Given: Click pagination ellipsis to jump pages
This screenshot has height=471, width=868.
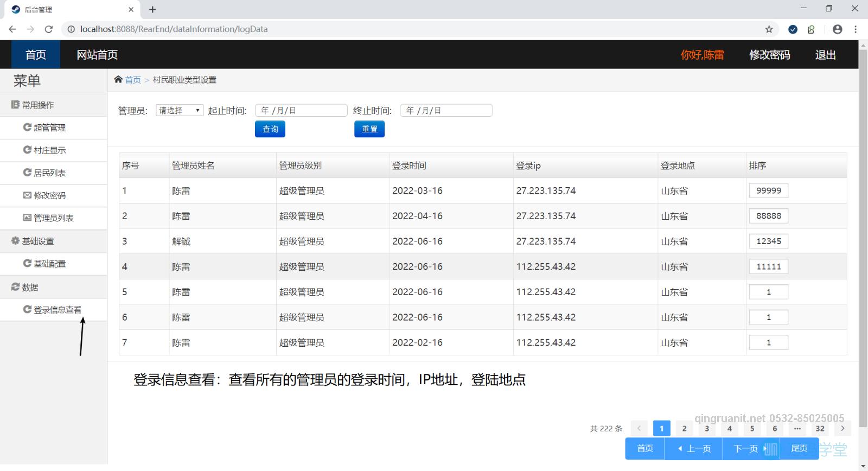Looking at the screenshot, I should [x=797, y=428].
